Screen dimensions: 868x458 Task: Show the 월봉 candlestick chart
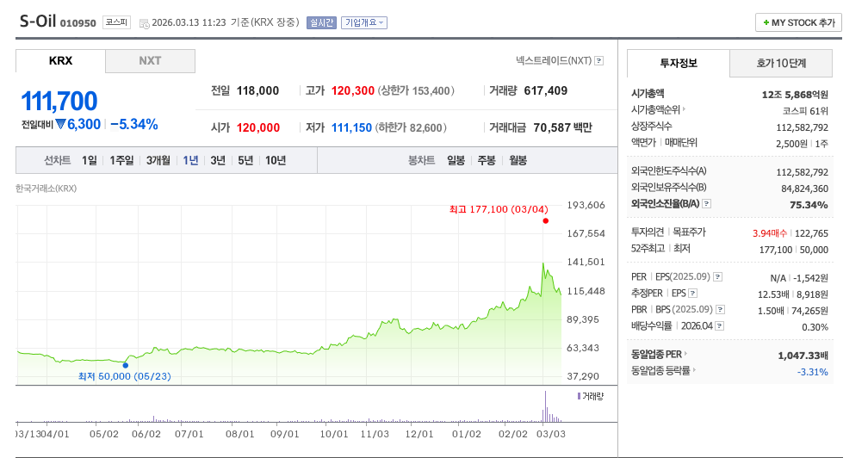point(518,160)
